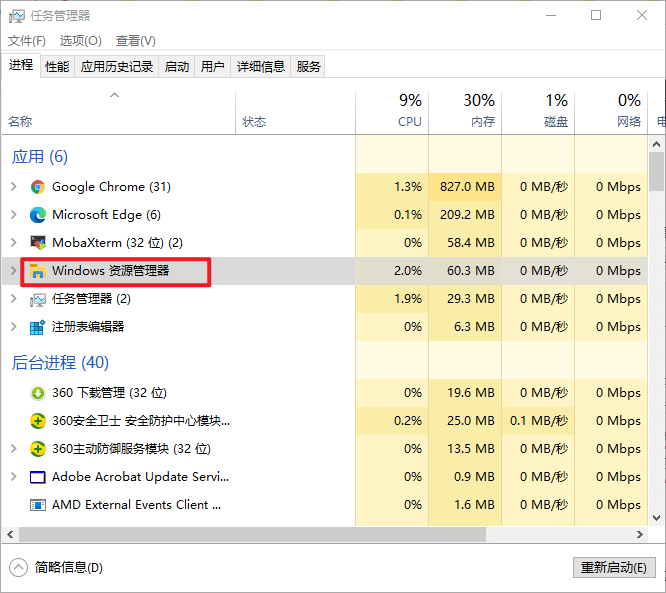Expand the Google Chrome (31) process group
Screen dimensions: 666x593
coord(14,186)
